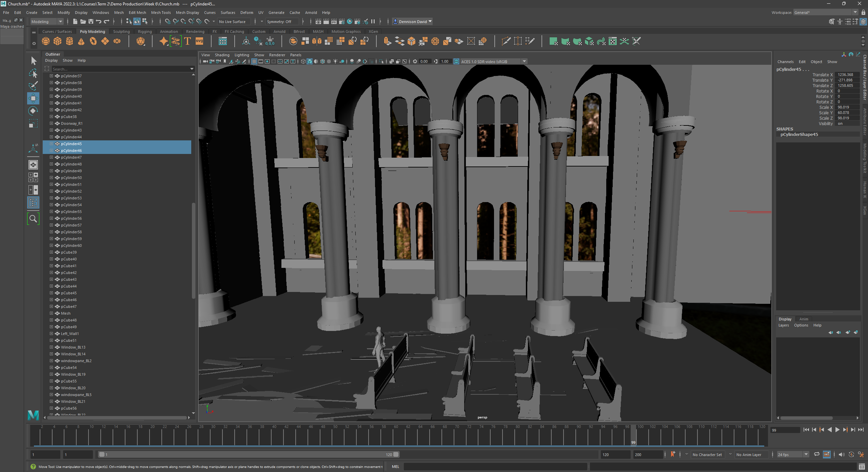868x472 pixels.
Task: Open the 24 fps frame rate dropdown
Action: (x=793, y=454)
